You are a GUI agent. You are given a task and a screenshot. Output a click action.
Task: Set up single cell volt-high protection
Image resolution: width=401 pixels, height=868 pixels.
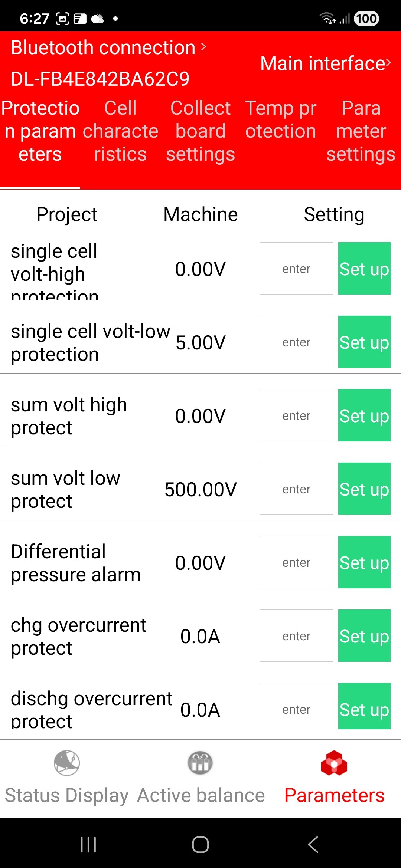[x=364, y=268]
